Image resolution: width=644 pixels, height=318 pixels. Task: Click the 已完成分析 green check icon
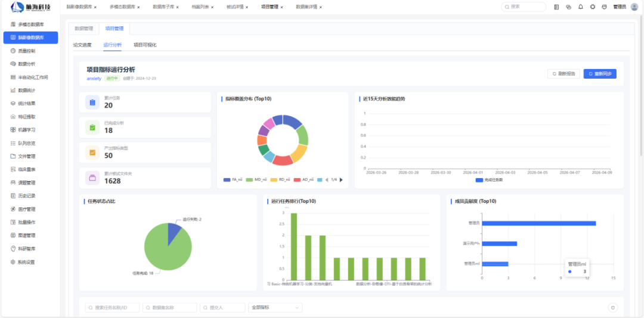click(x=92, y=127)
